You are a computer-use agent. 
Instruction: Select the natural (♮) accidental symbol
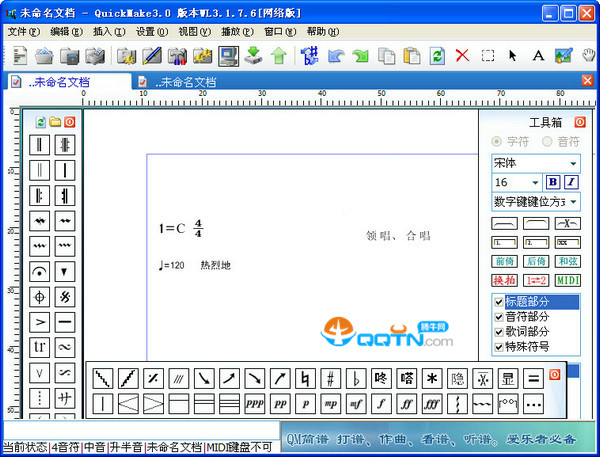pos(304,379)
